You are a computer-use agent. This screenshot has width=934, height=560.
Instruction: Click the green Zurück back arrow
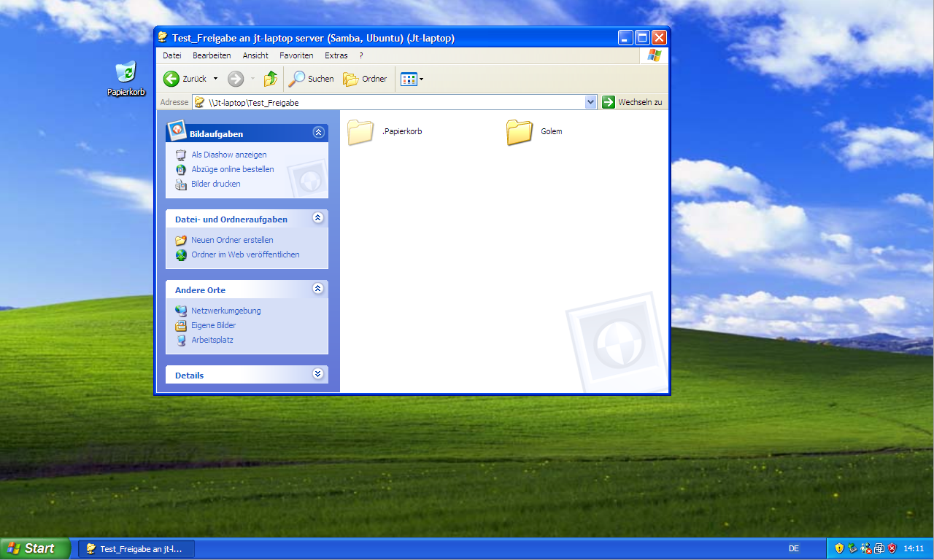pyautogui.click(x=171, y=79)
